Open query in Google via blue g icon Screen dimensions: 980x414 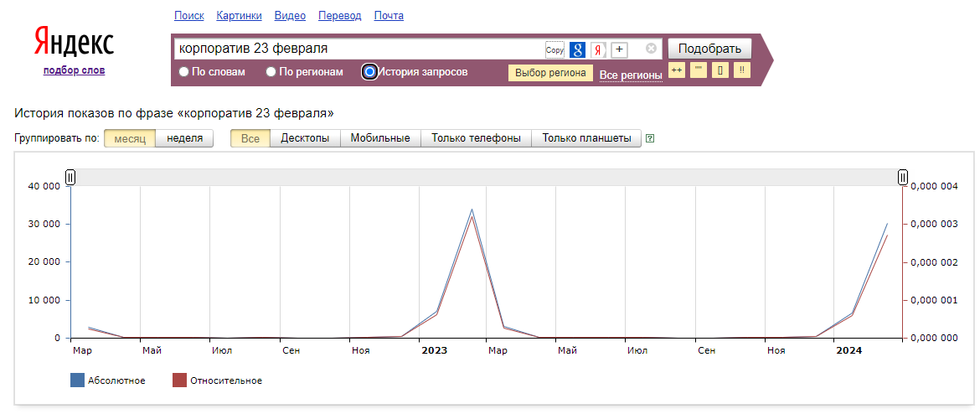[x=577, y=49]
